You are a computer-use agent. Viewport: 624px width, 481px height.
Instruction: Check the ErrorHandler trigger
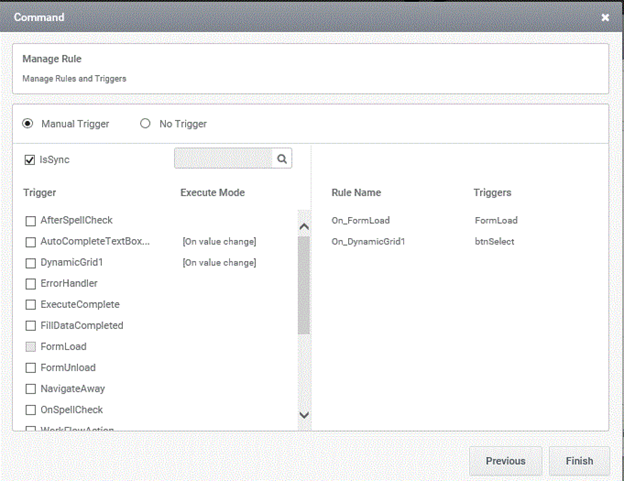(x=31, y=284)
